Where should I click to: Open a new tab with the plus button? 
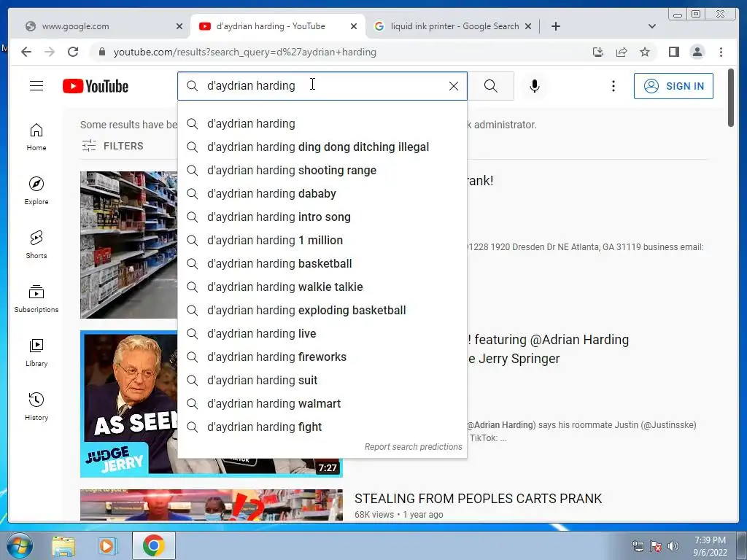pos(555,26)
